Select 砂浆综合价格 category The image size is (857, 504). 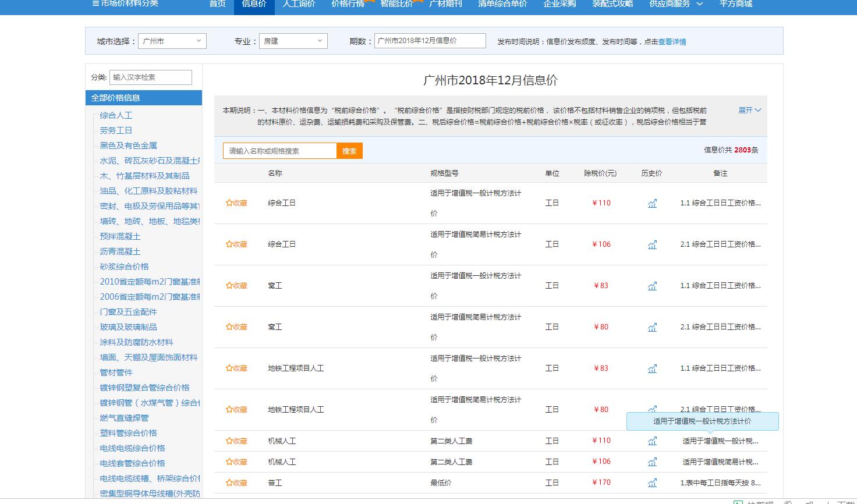click(x=124, y=267)
